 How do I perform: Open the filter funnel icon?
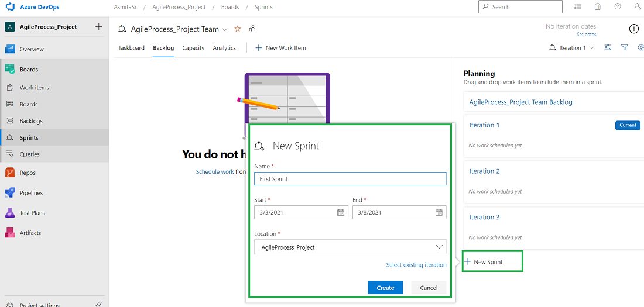coord(625,48)
